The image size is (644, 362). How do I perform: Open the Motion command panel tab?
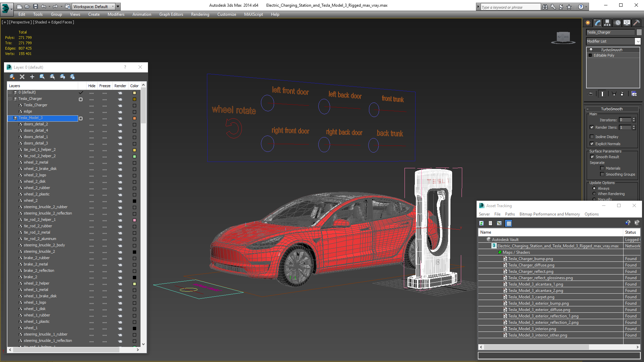(x=618, y=23)
